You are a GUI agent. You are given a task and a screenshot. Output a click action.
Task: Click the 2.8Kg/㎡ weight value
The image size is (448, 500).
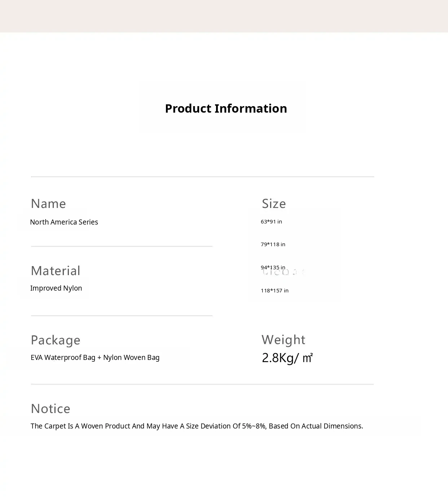click(x=287, y=358)
